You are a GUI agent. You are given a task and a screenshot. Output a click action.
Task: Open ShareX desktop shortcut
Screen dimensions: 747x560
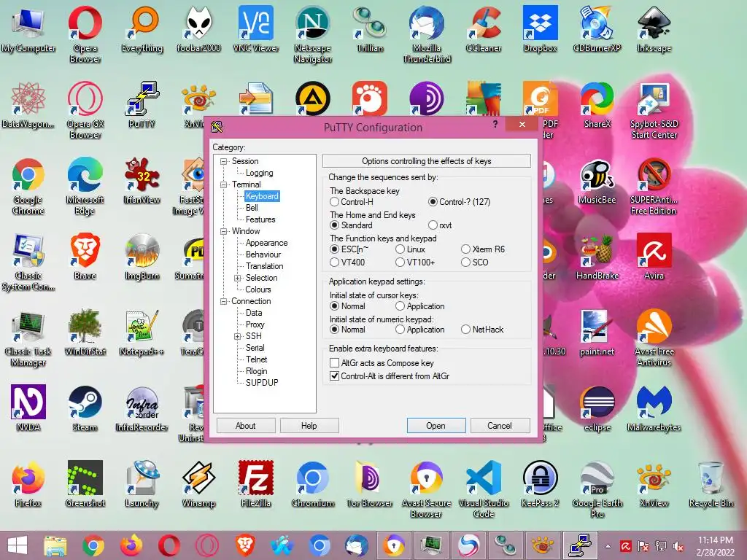click(x=597, y=105)
